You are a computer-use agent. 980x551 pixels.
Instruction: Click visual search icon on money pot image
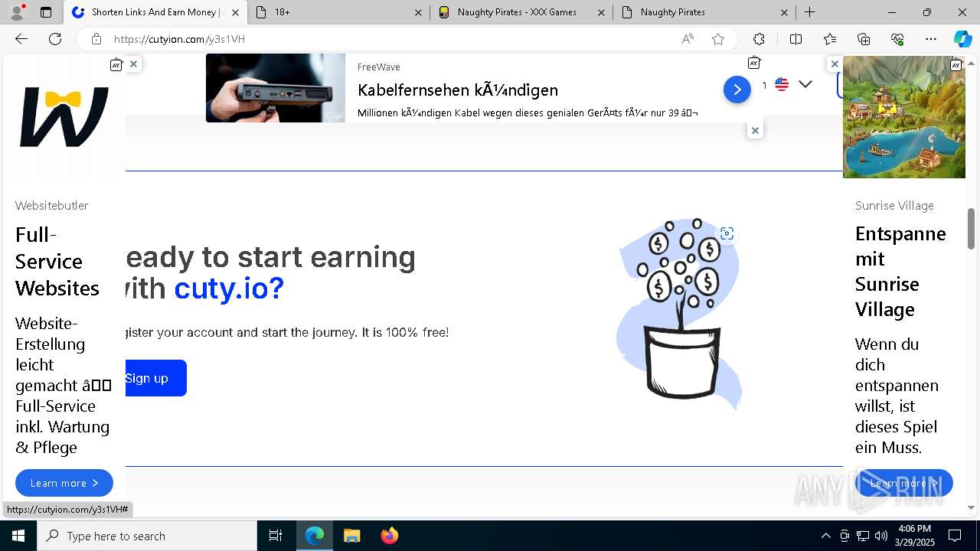727,233
